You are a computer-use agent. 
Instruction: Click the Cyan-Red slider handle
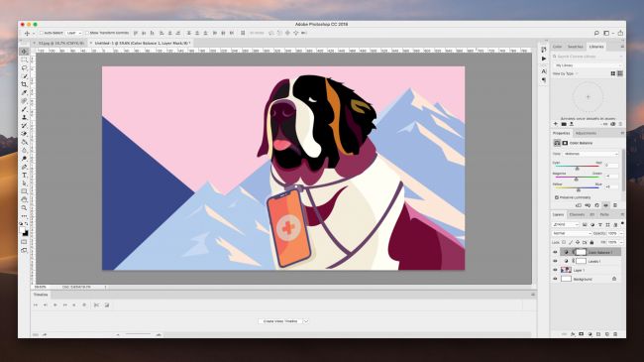pyautogui.click(x=577, y=169)
